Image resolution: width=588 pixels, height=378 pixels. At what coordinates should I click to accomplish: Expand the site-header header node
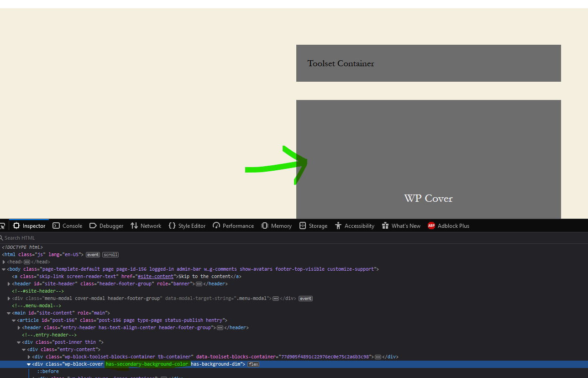coord(9,284)
